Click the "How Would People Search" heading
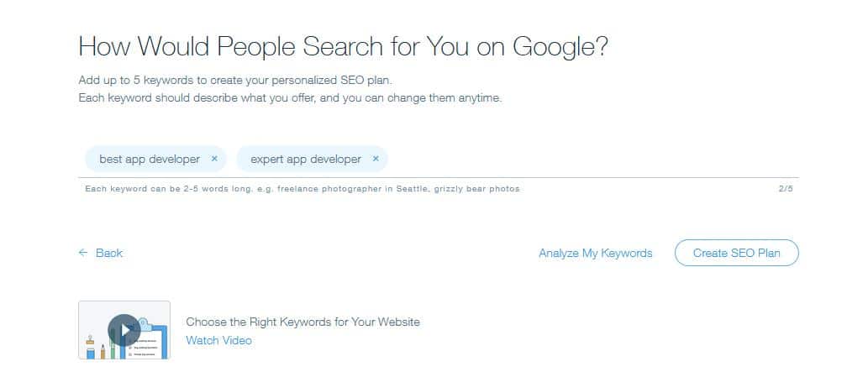The width and height of the screenshot is (868, 372). (343, 46)
